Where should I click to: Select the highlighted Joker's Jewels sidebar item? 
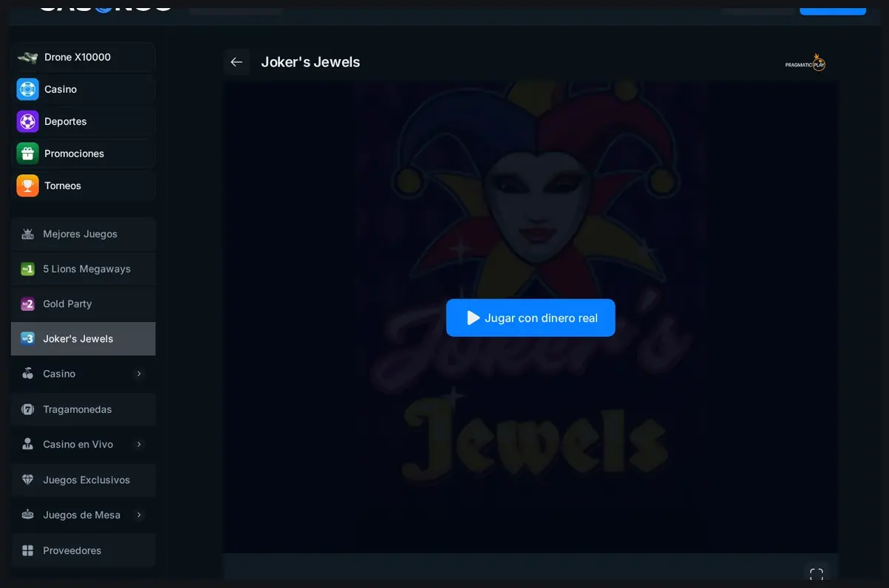pyautogui.click(x=83, y=339)
